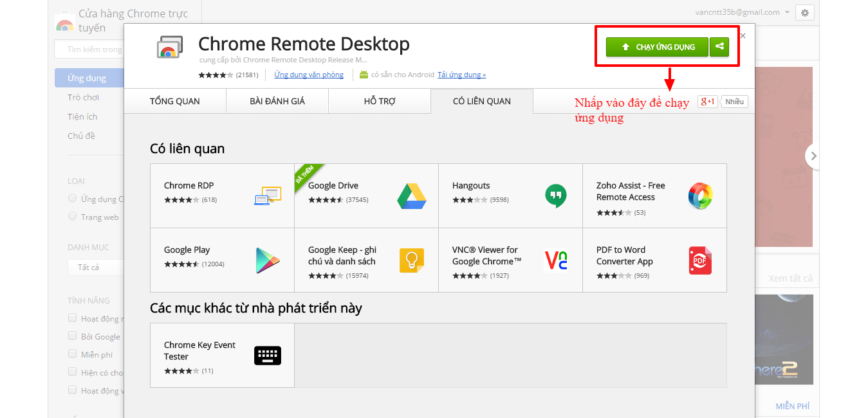This screenshot has height=418, width=868.
Task: Toggle the Bởi Google checkbox
Action: [73, 336]
